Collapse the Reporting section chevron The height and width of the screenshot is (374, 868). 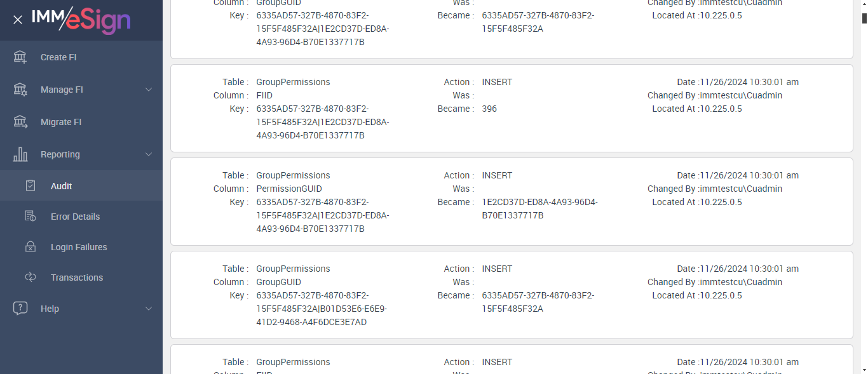pos(149,154)
